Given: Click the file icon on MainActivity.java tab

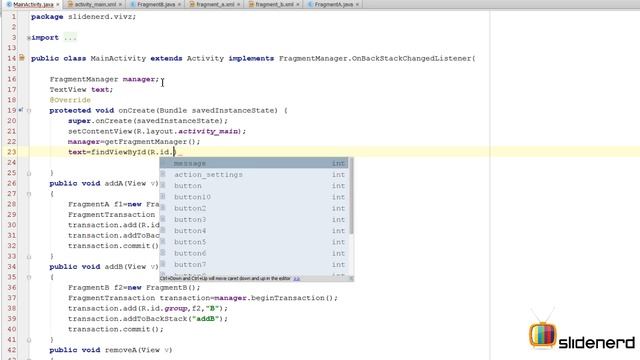Looking at the screenshot, I should coord(9,4).
